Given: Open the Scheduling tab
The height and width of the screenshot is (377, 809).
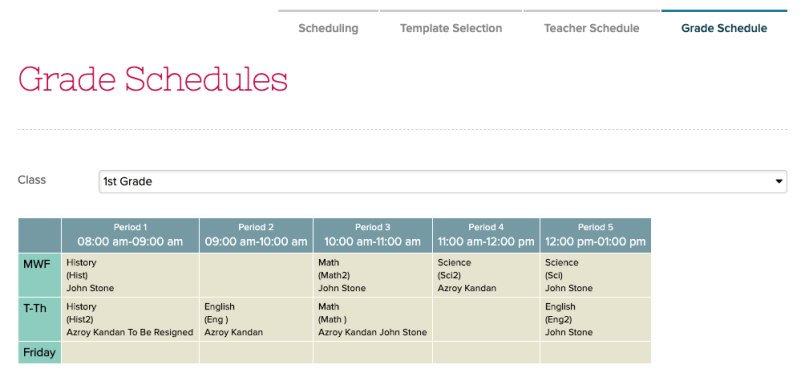Looking at the screenshot, I should click(x=328, y=28).
